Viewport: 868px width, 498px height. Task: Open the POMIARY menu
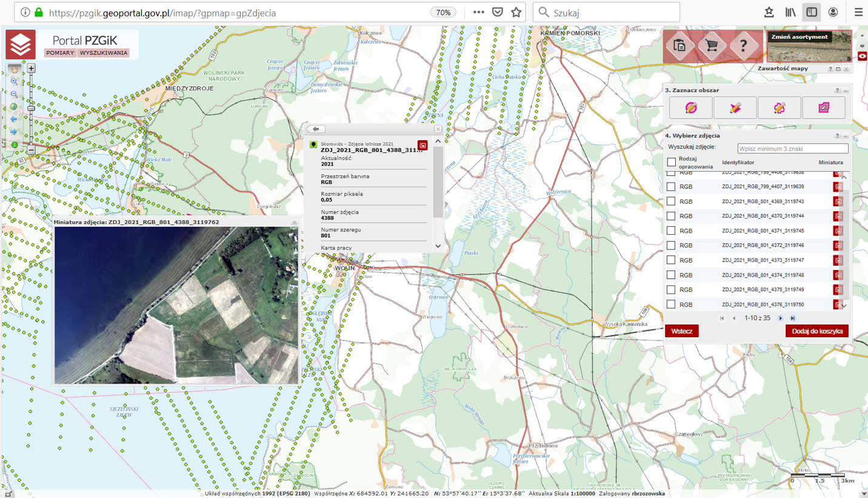pos(59,53)
